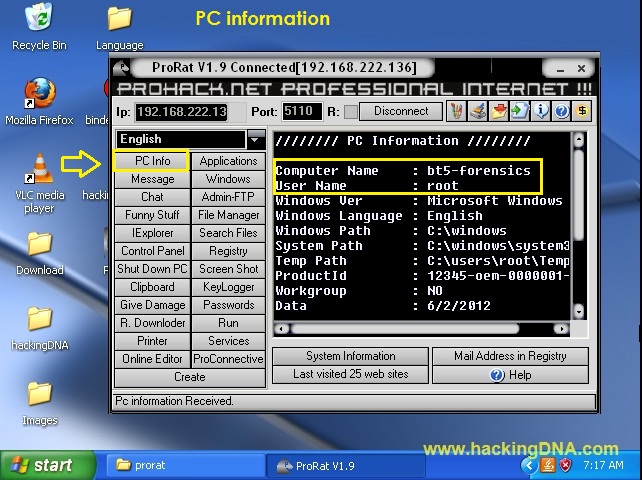This screenshot has width=642, height=480.
Task: Open the Printer function
Action: click(152, 341)
